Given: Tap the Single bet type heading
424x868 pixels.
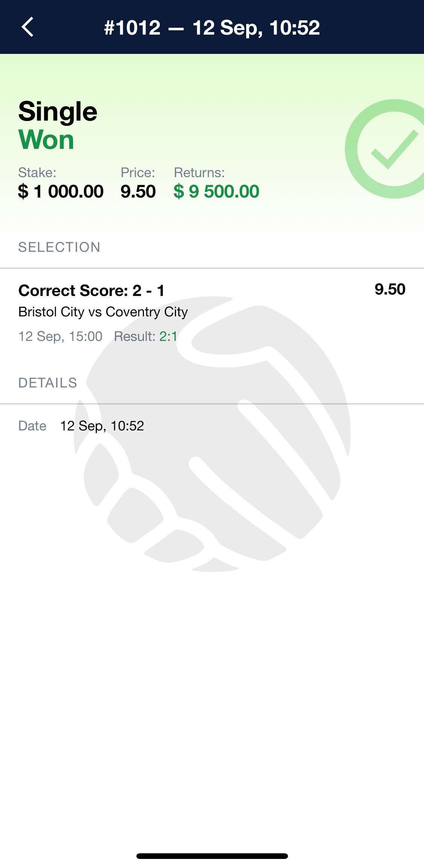Looking at the screenshot, I should (58, 112).
